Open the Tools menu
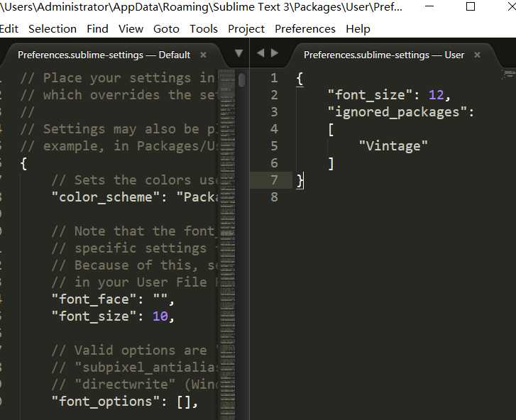The width and height of the screenshot is (516, 420). click(204, 29)
